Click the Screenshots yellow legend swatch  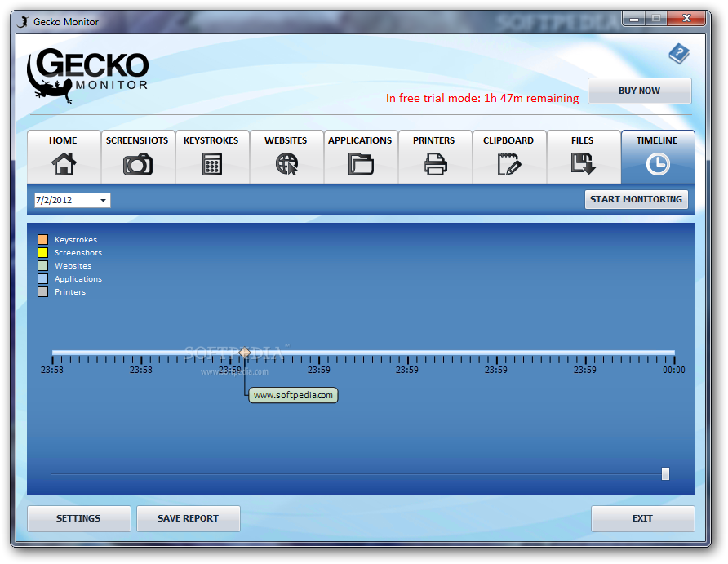[42, 252]
